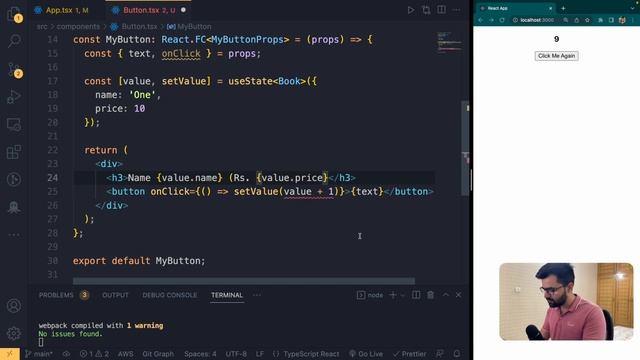Open the Accounts menu in activity bar
The width and height of the screenshot is (640, 360).
pyautogui.click(x=14, y=305)
